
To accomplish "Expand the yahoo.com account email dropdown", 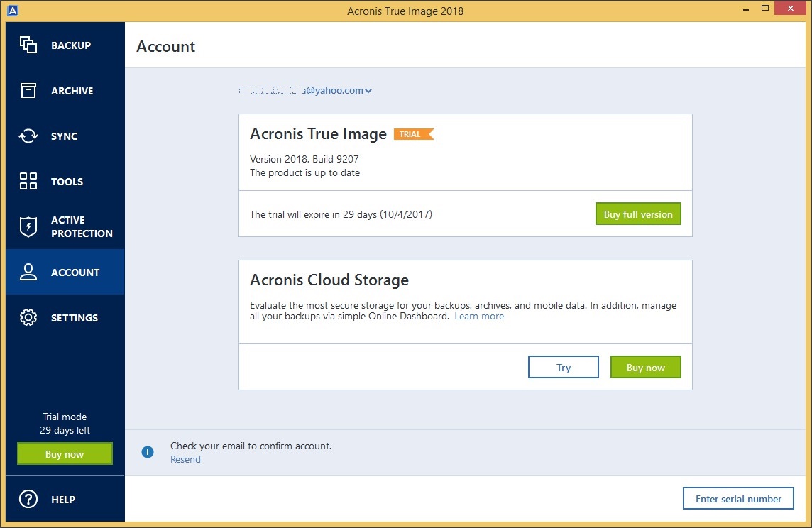I will [368, 90].
